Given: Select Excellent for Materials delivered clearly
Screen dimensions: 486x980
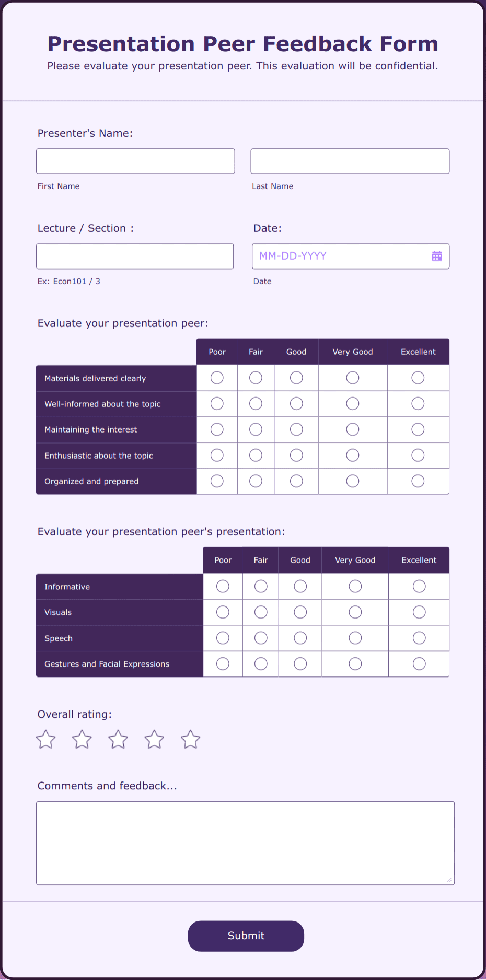Looking at the screenshot, I should (x=418, y=377).
